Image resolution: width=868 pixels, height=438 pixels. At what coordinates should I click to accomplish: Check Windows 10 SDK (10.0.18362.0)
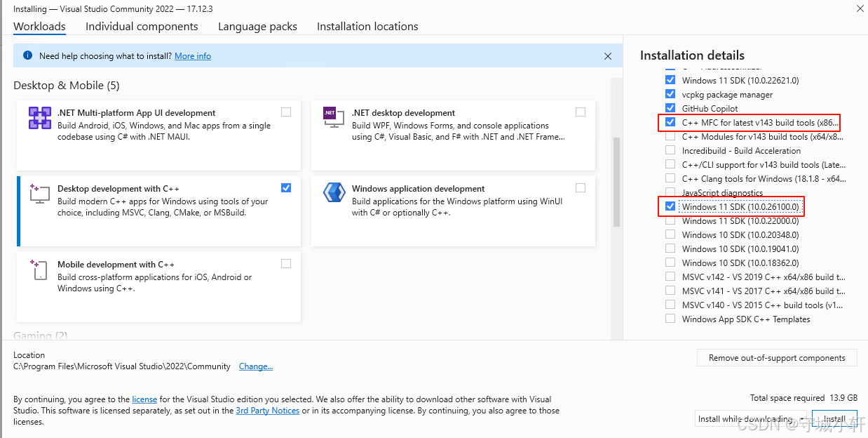click(670, 263)
